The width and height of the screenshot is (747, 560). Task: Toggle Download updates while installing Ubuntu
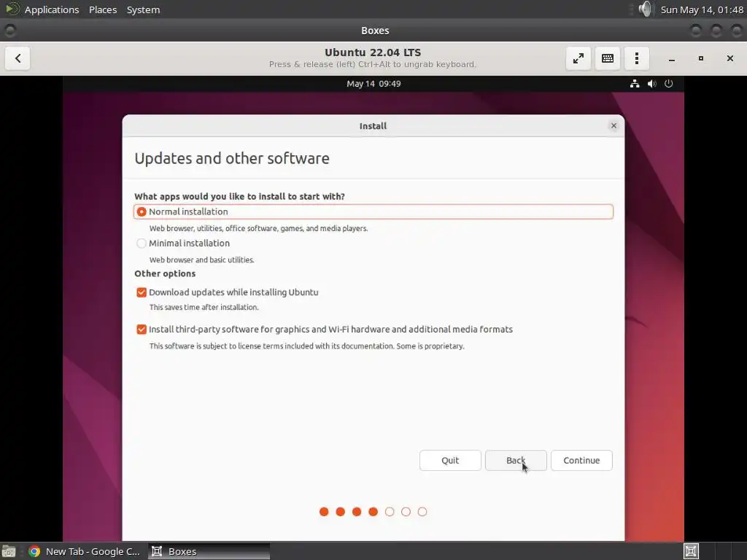142,292
